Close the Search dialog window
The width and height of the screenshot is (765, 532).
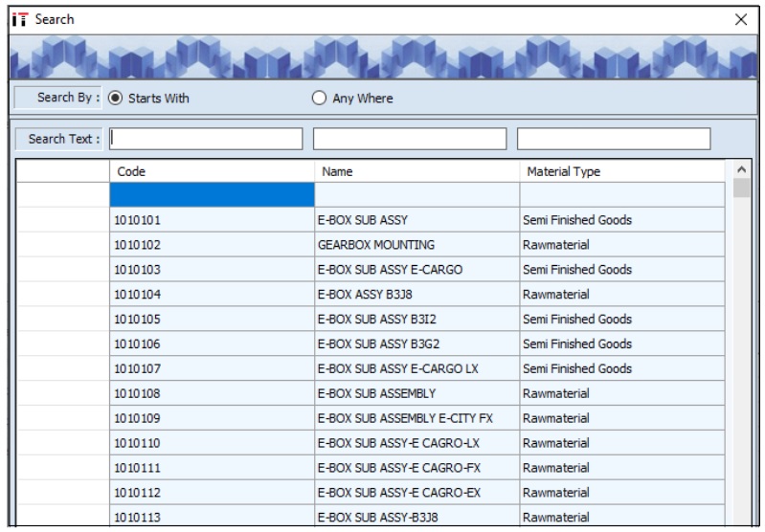[x=739, y=19]
